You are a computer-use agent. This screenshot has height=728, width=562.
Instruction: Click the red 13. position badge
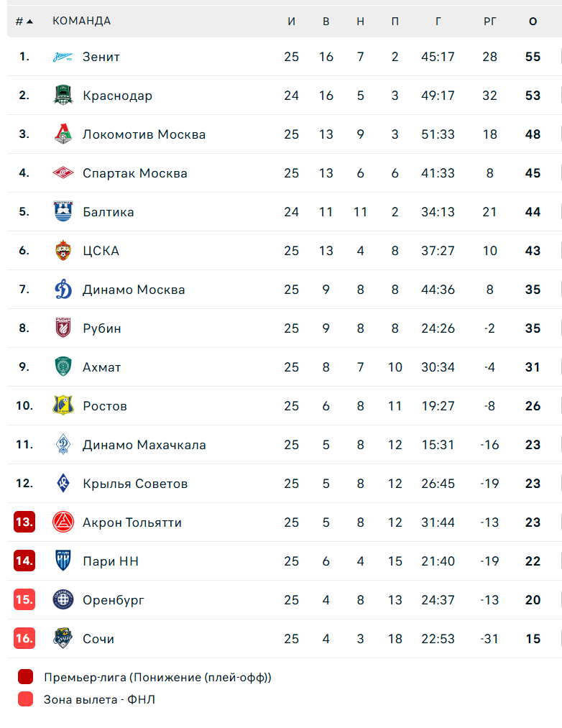[24, 522]
